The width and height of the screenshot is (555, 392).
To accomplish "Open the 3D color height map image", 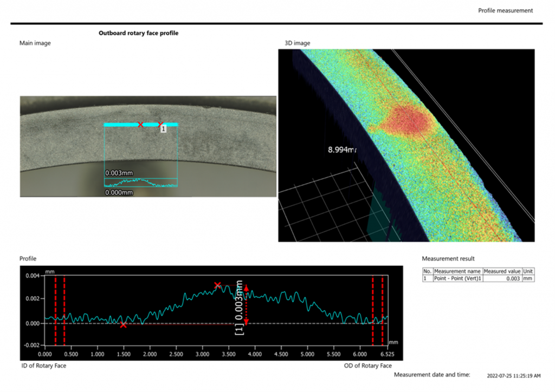I will [406, 145].
